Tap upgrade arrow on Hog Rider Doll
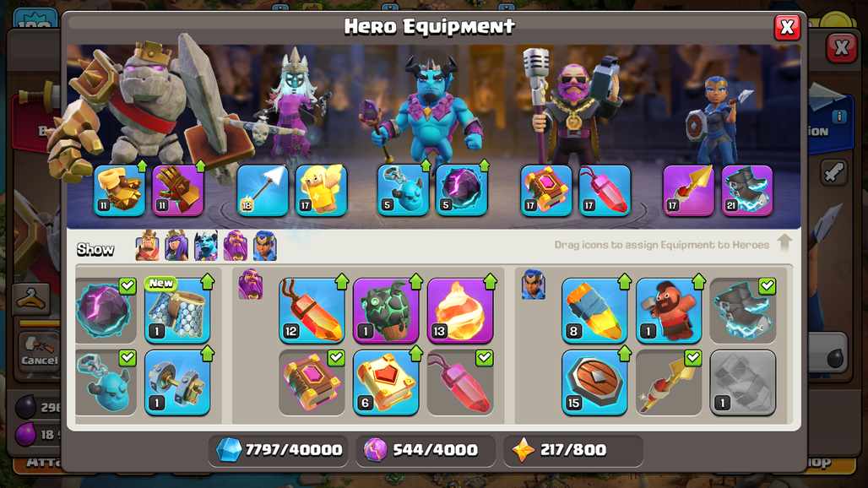Viewport: 868px width, 488px height. 698,282
